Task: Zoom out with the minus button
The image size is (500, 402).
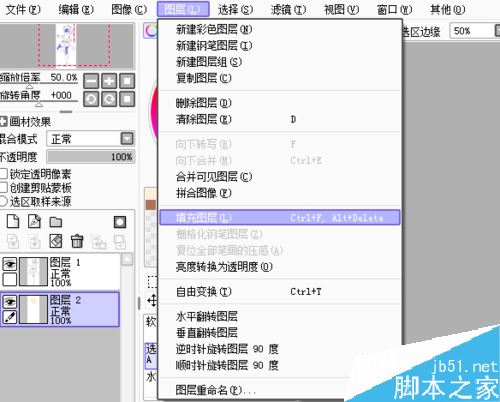Action: click(91, 81)
